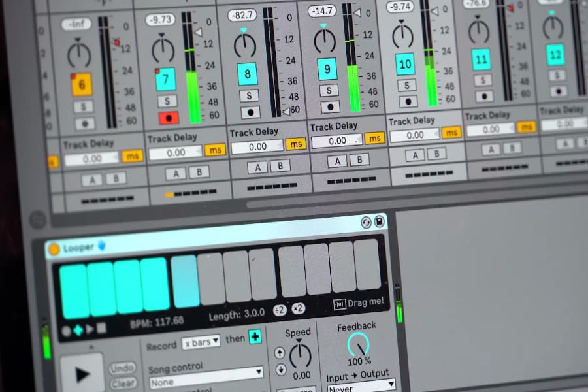Click the Looper save preset disk icon
Screen dimensions: 588x392
click(379, 221)
